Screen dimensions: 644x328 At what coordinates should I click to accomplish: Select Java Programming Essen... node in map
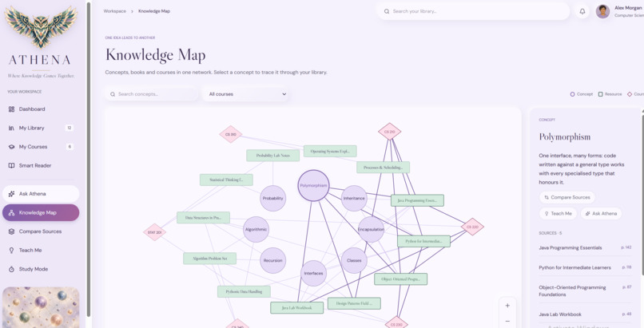(417, 200)
